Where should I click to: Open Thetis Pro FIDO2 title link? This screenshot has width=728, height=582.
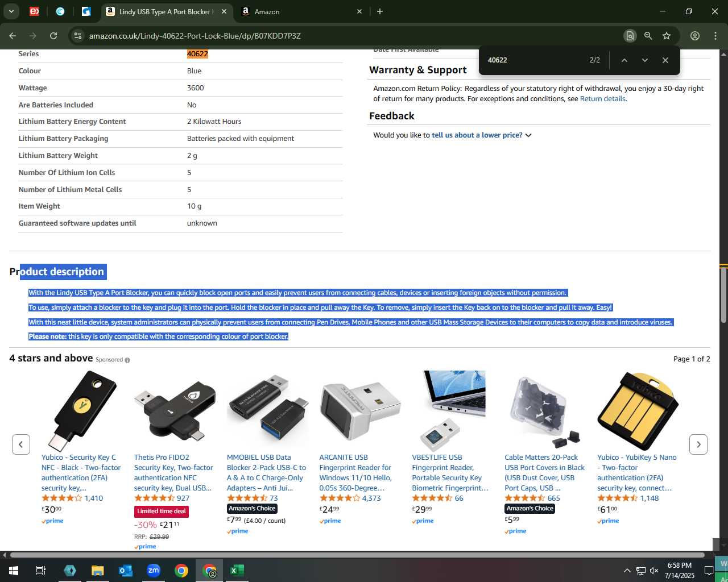[x=174, y=473]
